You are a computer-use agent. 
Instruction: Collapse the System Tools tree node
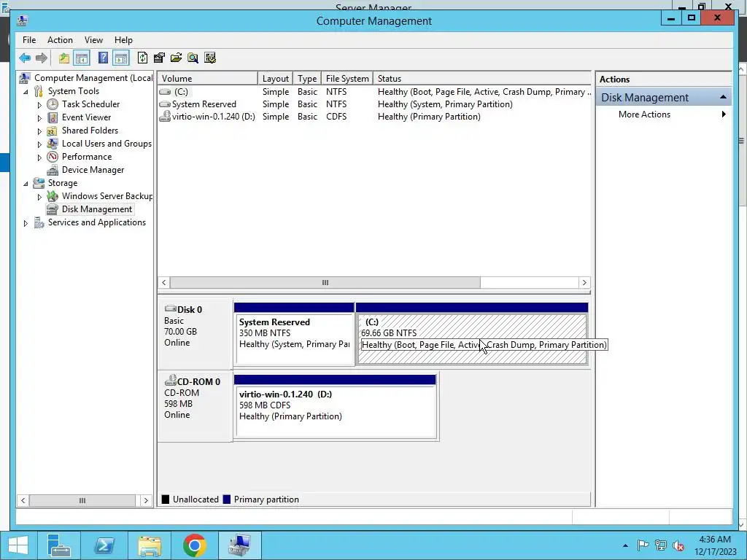pos(26,92)
